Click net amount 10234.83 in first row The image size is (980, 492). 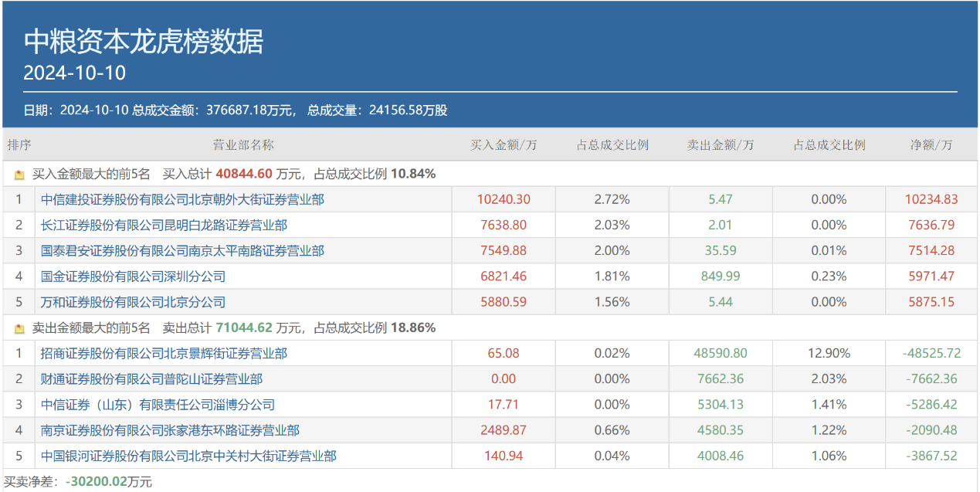(931, 199)
